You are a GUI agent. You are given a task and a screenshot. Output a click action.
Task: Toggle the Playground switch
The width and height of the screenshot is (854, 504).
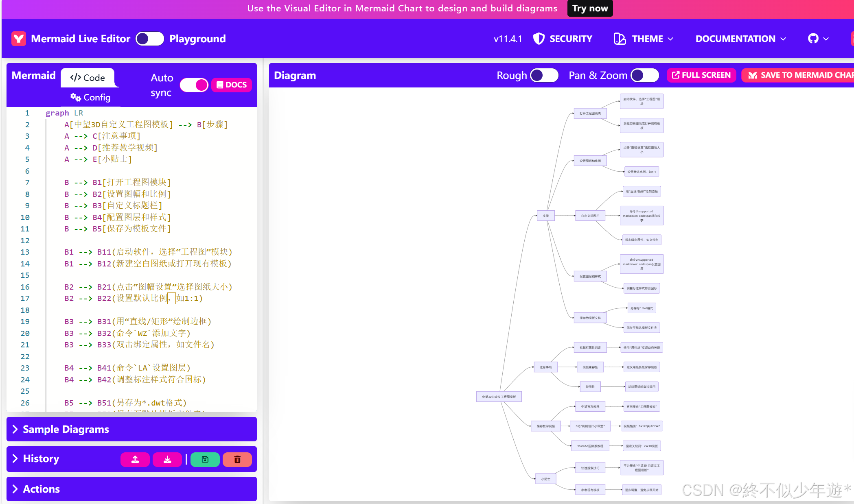point(149,39)
